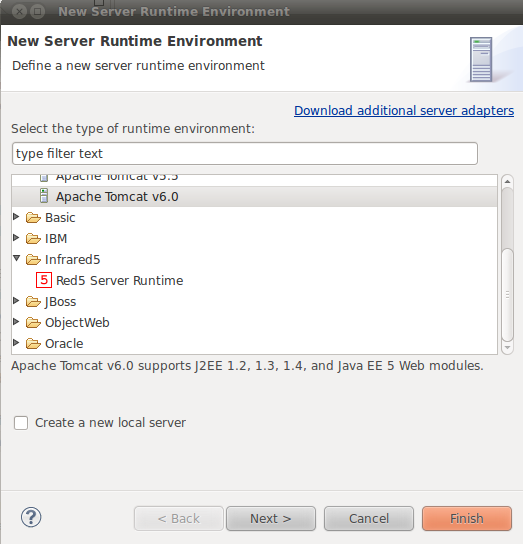This screenshot has height=544, width=523.
Task: Expand the Oracle category
Action: click(16, 342)
